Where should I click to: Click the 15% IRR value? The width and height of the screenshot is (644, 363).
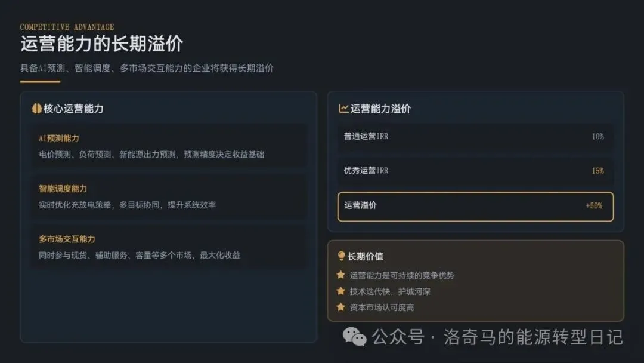coord(597,171)
